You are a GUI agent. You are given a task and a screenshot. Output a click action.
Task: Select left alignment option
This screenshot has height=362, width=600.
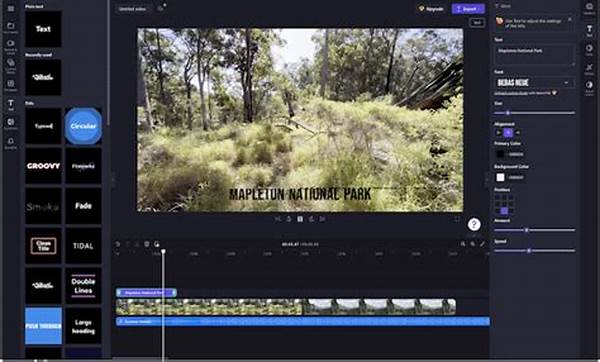[499, 133]
